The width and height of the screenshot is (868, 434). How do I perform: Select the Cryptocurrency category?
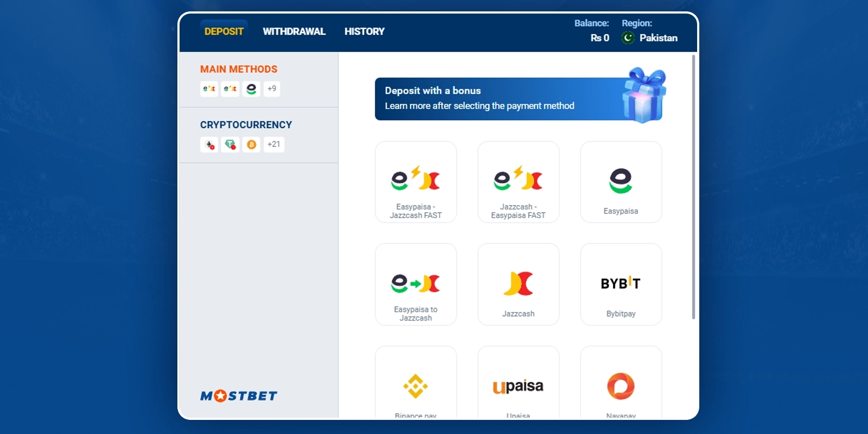[246, 125]
